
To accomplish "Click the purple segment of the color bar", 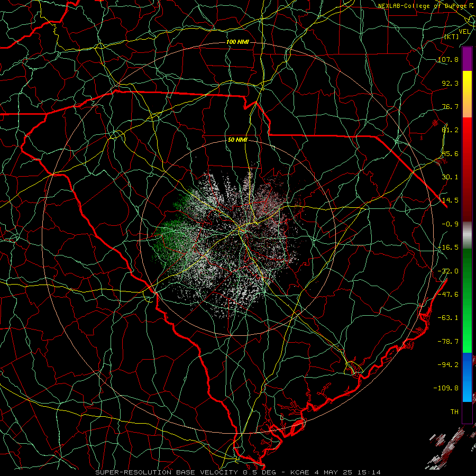I will pos(467,59).
